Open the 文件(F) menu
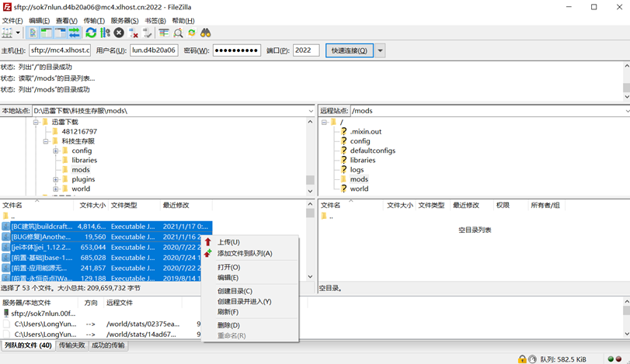 pos(12,20)
